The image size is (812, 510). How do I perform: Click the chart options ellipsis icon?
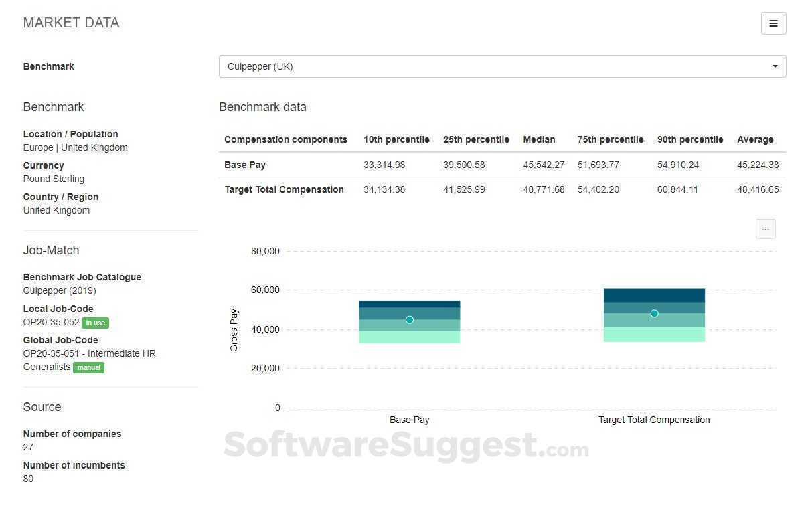click(765, 228)
